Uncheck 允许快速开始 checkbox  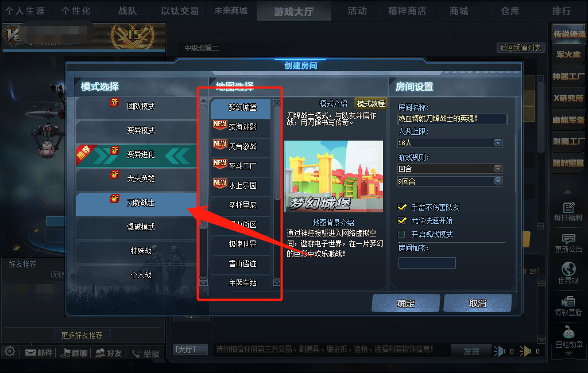pyautogui.click(x=402, y=220)
